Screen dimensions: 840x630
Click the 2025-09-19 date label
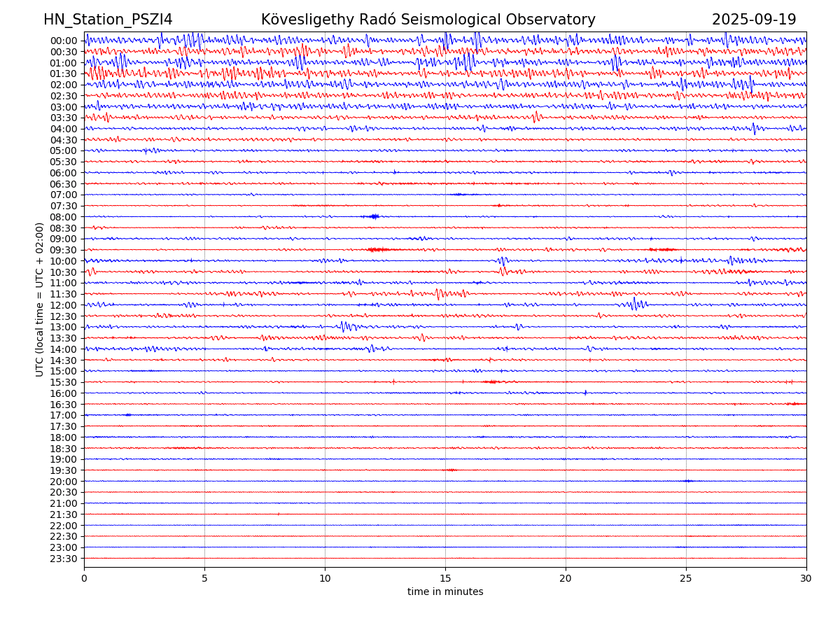pos(754,20)
